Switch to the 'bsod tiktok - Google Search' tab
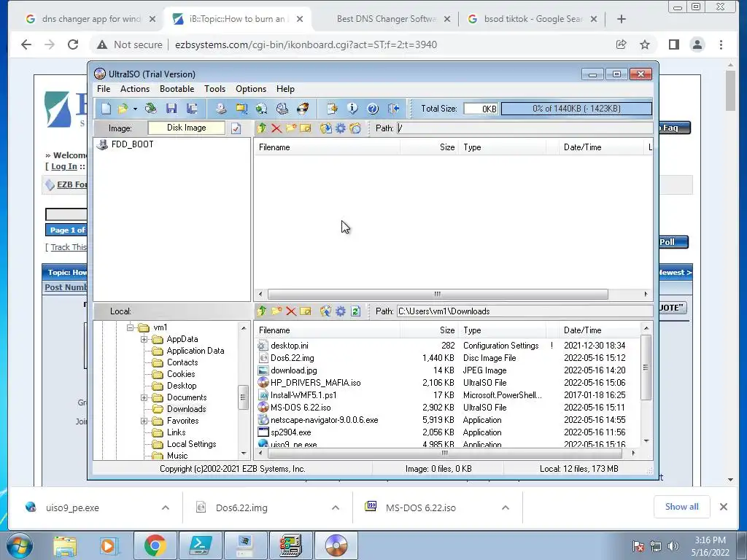This screenshot has width=747, height=560. [x=533, y=19]
